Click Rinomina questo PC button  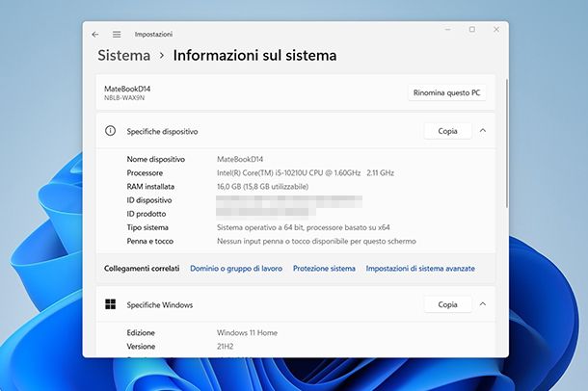(446, 92)
